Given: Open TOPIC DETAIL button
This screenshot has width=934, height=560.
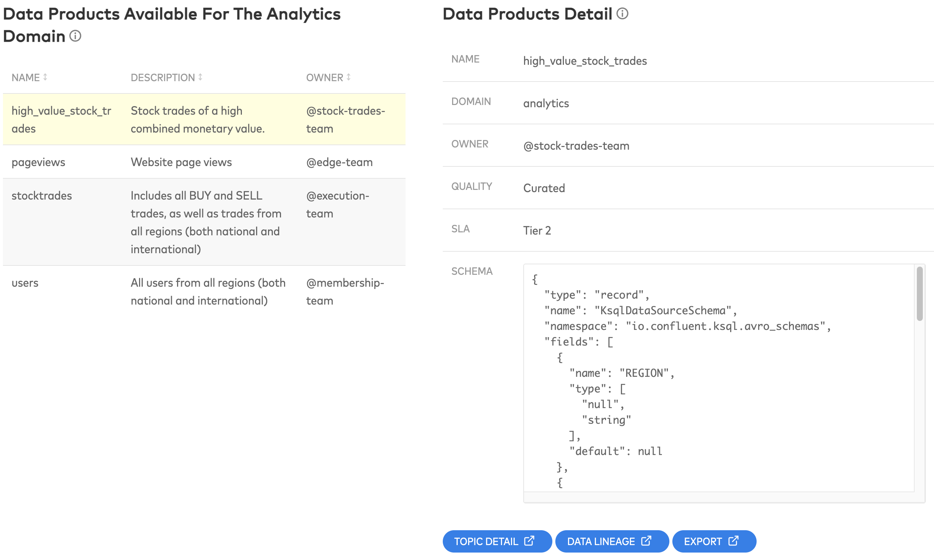Looking at the screenshot, I should (486, 541).
